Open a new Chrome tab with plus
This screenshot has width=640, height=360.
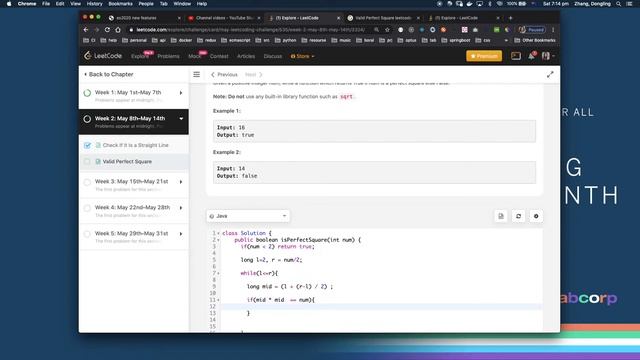tap(510, 18)
